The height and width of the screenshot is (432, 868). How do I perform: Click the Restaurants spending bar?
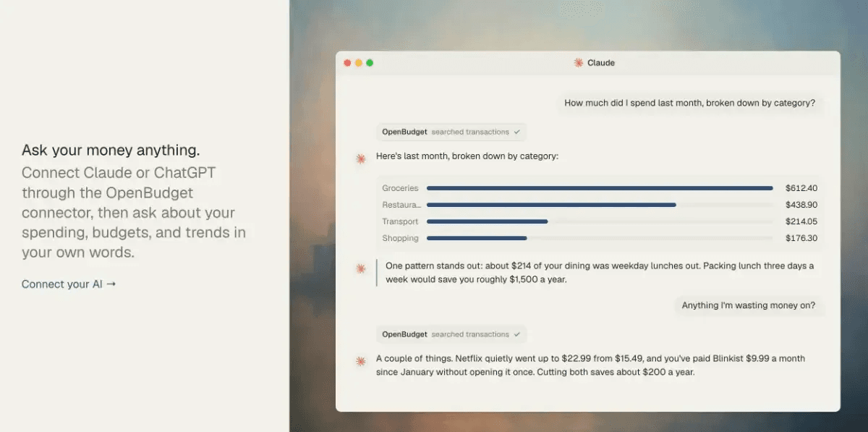point(551,205)
